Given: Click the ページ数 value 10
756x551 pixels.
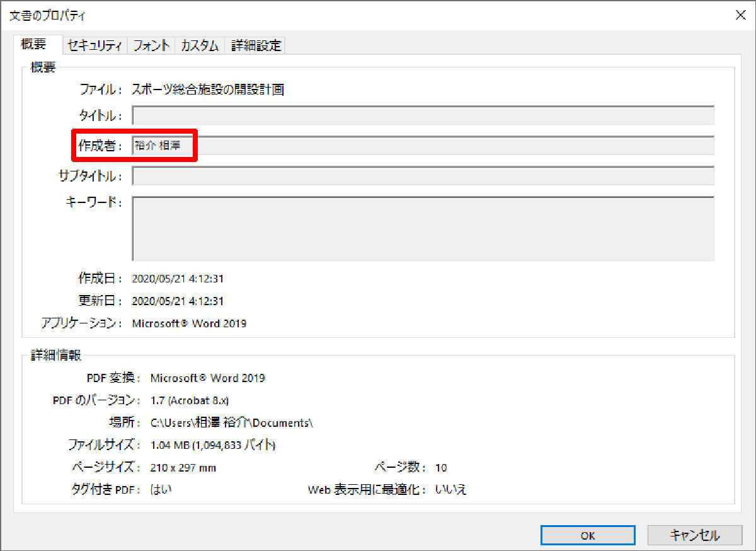Looking at the screenshot, I should pos(441,468).
